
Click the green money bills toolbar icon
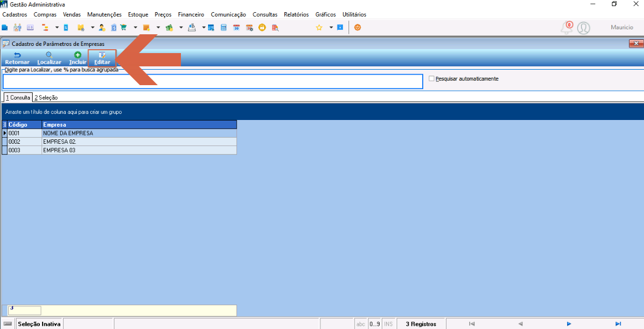tap(169, 28)
